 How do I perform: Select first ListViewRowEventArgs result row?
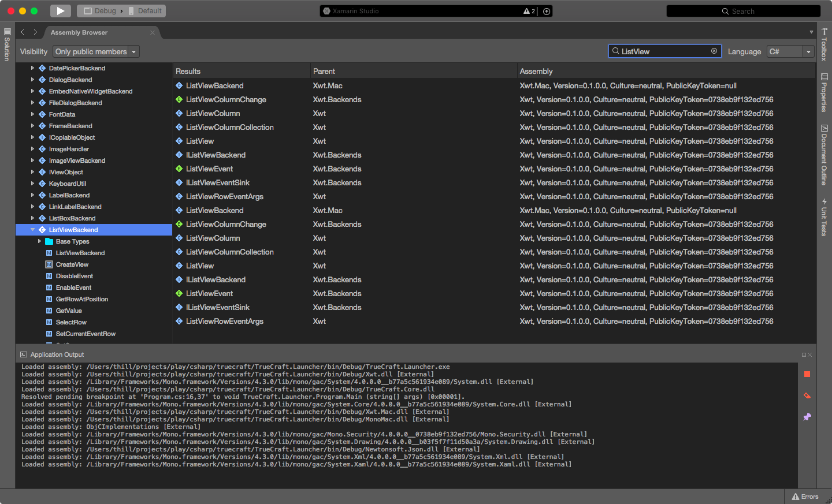click(495, 196)
